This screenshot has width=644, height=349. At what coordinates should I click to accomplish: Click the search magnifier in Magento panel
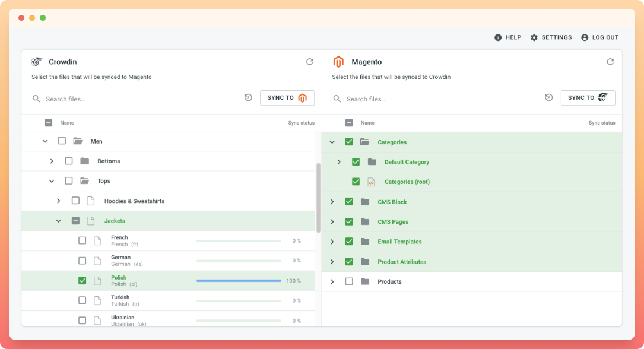(337, 99)
